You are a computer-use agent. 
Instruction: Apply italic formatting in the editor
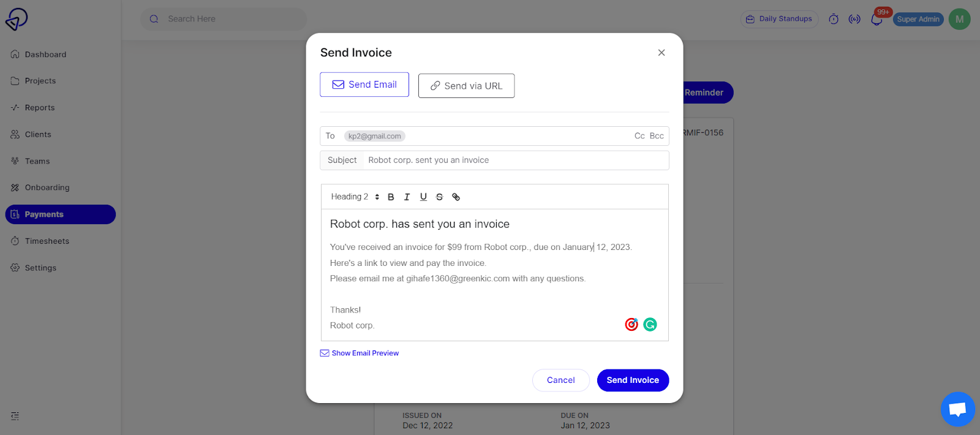407,197
